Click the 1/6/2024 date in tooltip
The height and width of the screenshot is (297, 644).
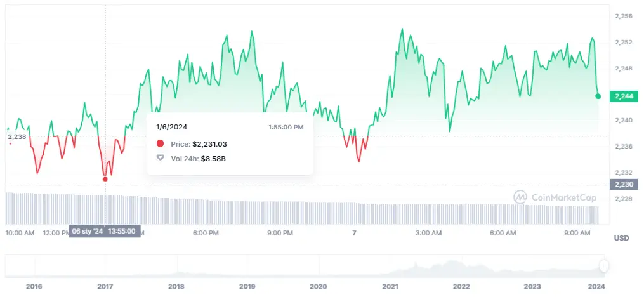[x=171, y=127]
